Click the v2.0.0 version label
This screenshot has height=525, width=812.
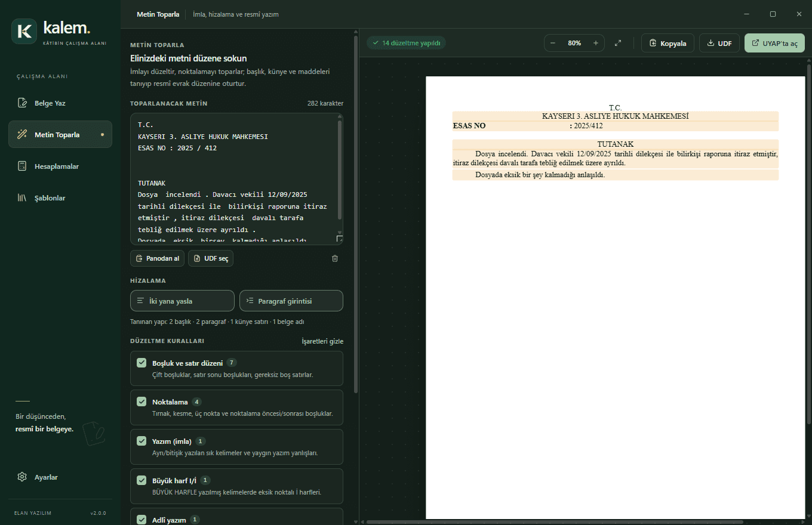pyautogui.click(x=98, y=513)
